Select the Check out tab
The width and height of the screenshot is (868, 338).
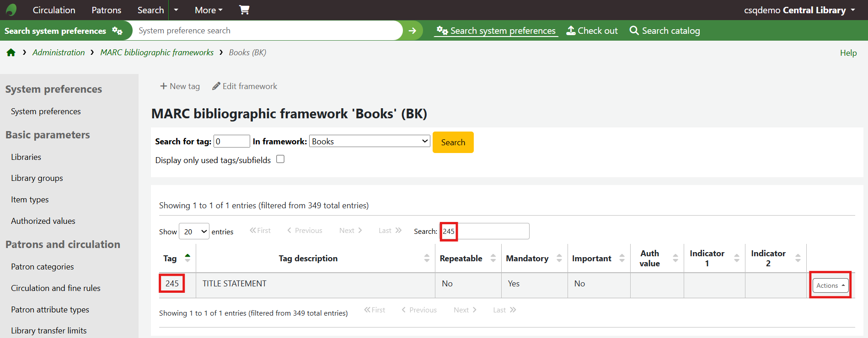[592, 31]
